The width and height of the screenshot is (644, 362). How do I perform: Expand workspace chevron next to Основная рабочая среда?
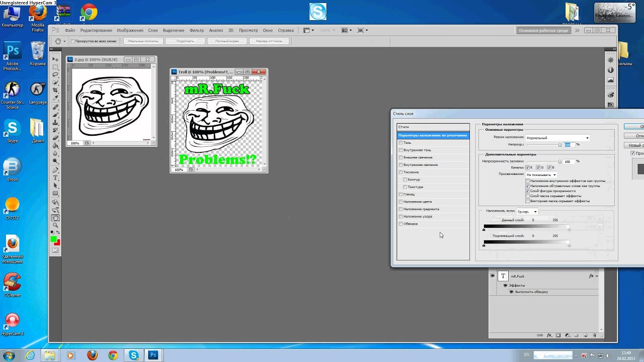click(x=577, y=30)
